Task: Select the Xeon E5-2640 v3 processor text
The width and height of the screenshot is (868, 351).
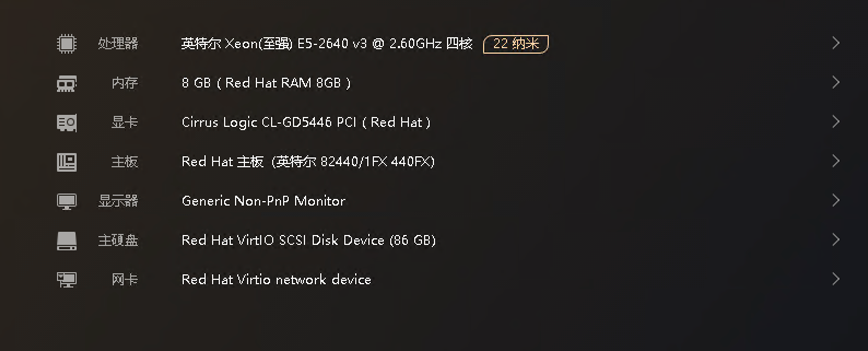Action: [x=326, y=44]
